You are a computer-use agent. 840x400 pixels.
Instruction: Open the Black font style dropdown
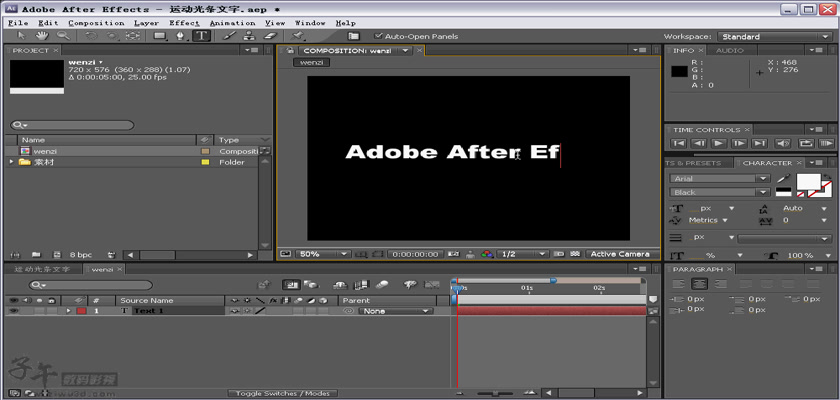pos(720,192)
